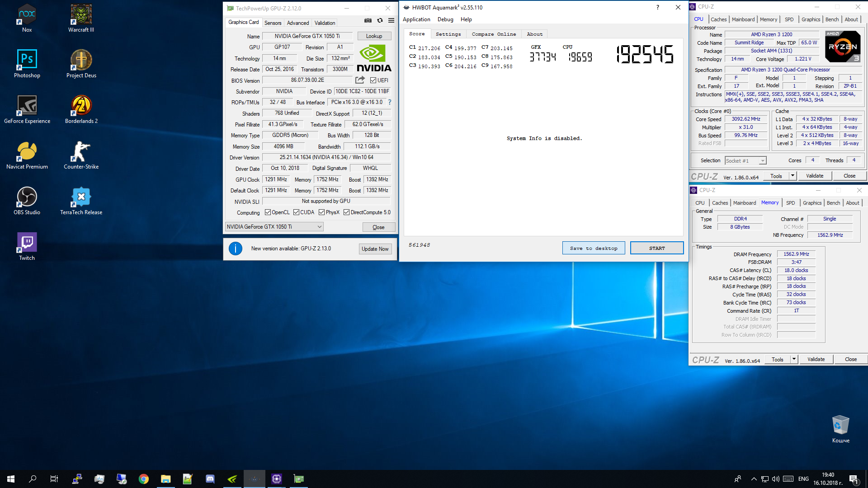Open the Validation tab in GPU-Z
Screen dimensions: 868x488
(325, 23)
